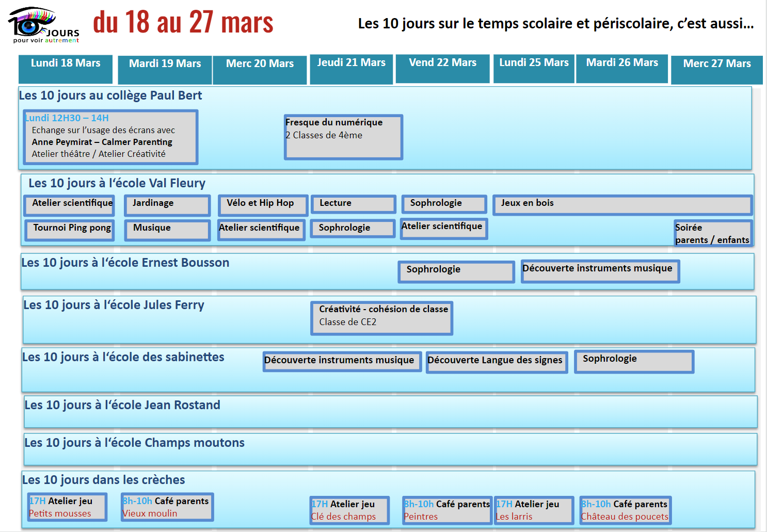Image resolution: width=767 pixels, height=532 pixels.
Task: Open the Atelier jeu Petits mousses box
Action: click(67, 507)
